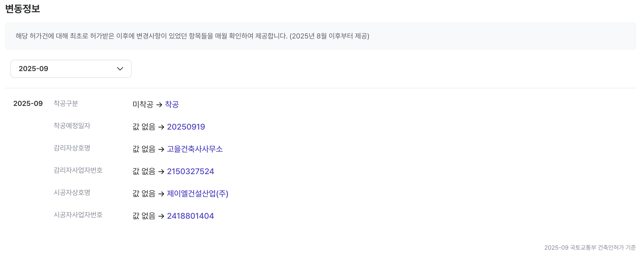Viewport: 644px width, 260px height.
Task: Click the arrow icon in the 시공자사업자번호 row
Action: pyautogui.click(x=161, y=216)
